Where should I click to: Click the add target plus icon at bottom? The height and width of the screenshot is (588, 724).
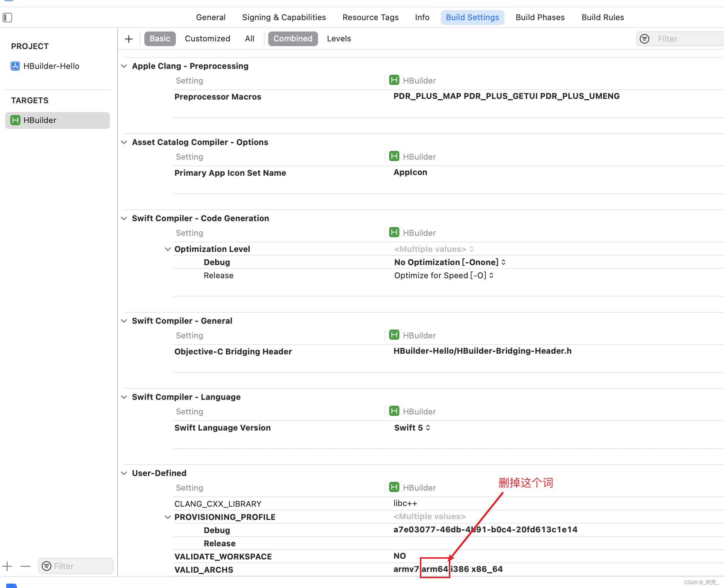(x=7, y=566)
